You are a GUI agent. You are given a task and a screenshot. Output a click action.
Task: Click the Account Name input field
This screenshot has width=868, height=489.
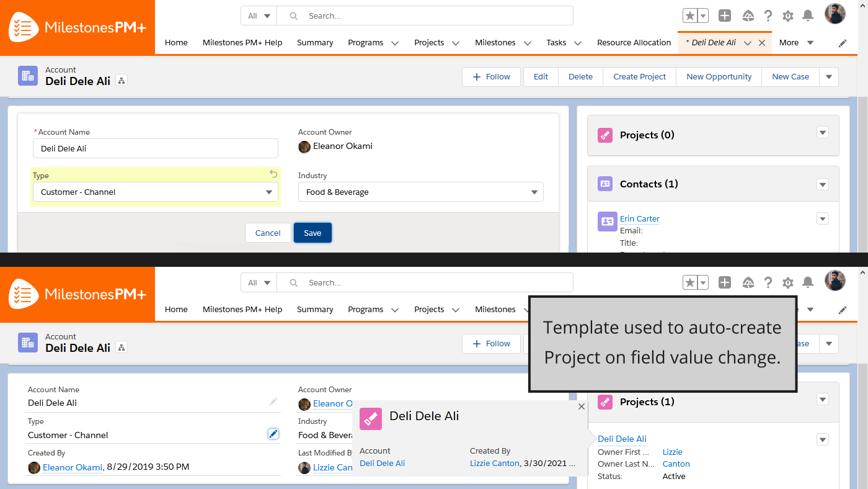(x=156, y=148)
